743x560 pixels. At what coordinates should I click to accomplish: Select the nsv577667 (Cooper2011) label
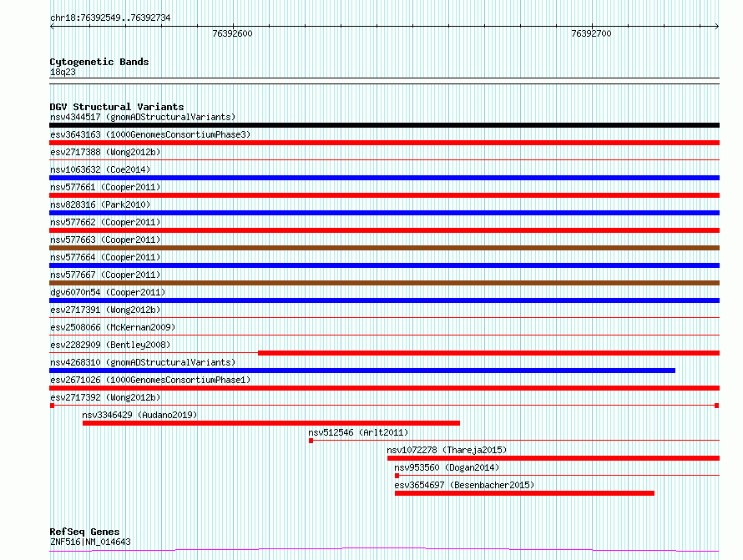point(105,275)
